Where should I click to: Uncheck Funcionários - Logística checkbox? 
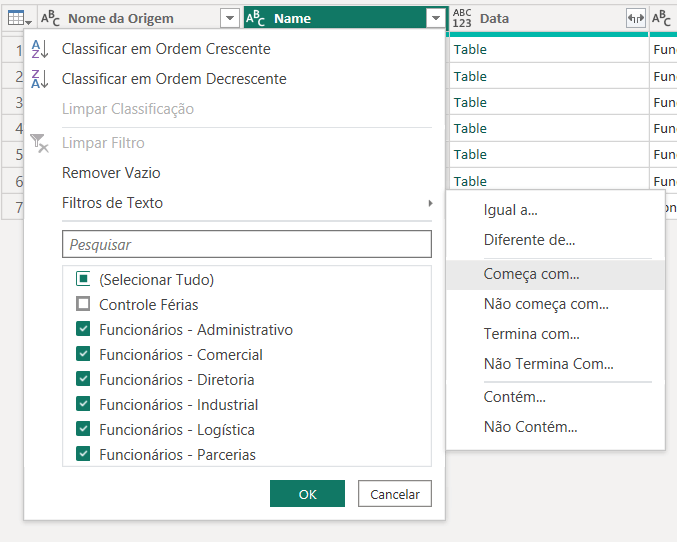(83, 429)
